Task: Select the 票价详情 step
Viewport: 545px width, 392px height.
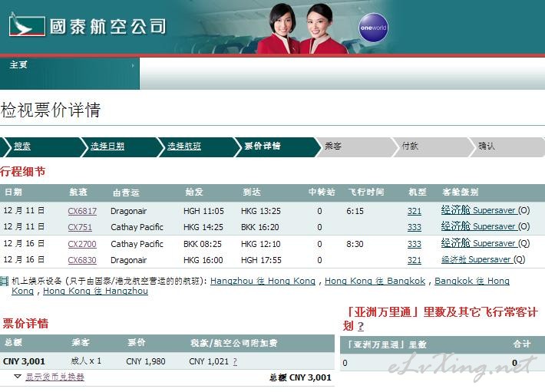Action: (263, 147)
